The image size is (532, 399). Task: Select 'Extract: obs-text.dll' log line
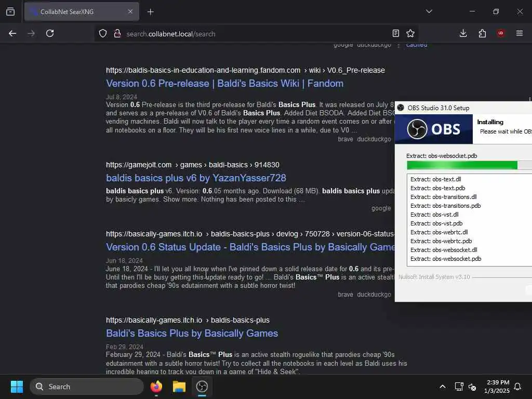pos(436,179)
